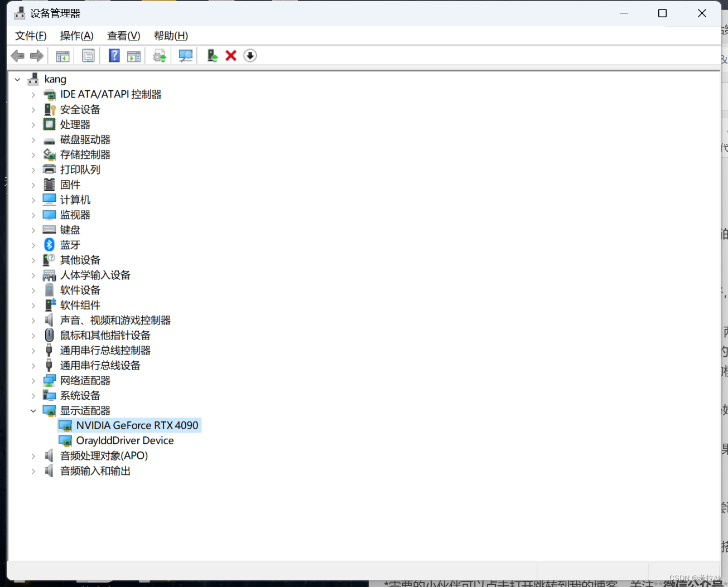
Task: Click the OrayIddDriver Device adapter icon
Action: point(65,440)
